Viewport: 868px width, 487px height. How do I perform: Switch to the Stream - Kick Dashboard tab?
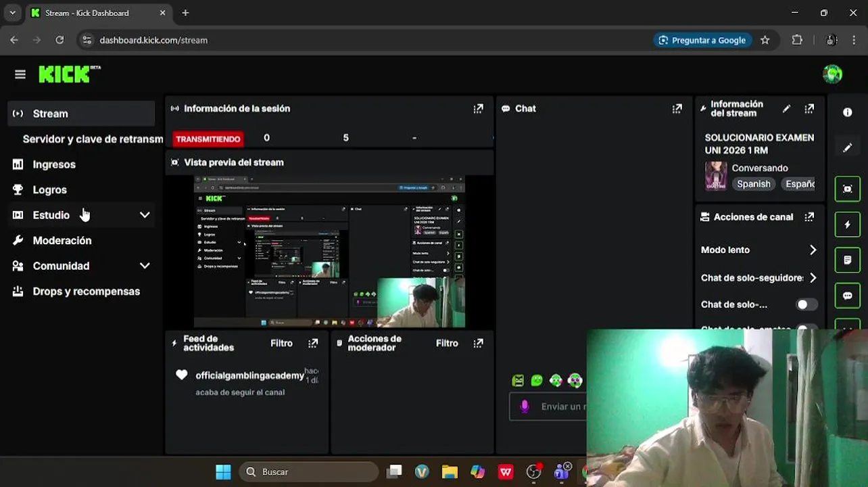tap(99, 13)
